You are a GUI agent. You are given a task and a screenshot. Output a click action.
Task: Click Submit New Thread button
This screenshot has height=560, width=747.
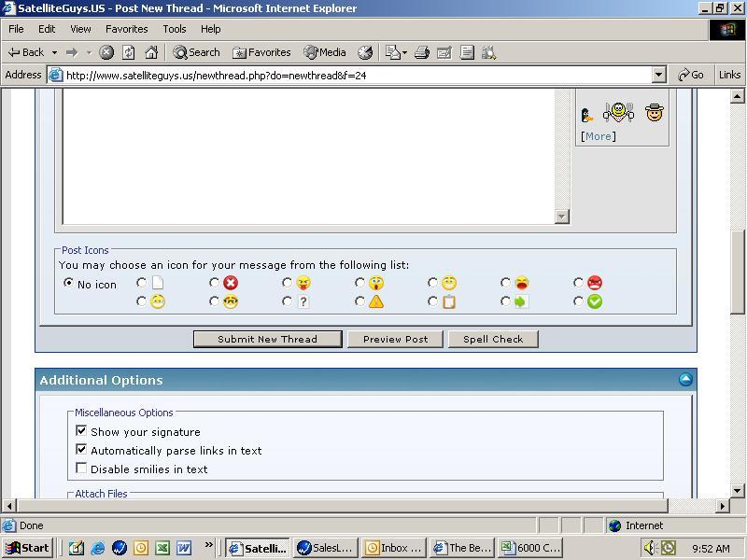point(268,339)
